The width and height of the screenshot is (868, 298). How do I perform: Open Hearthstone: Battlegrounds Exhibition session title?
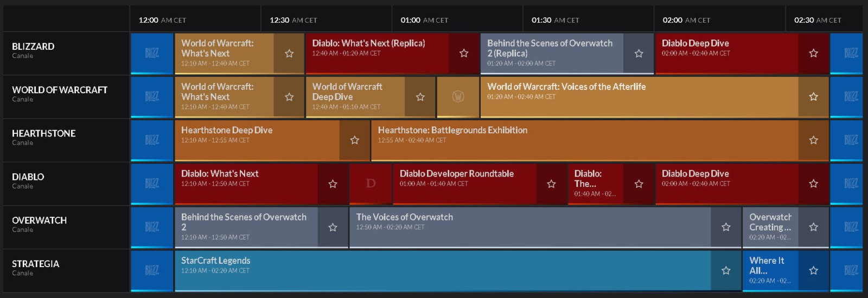[x=452, y=130]
